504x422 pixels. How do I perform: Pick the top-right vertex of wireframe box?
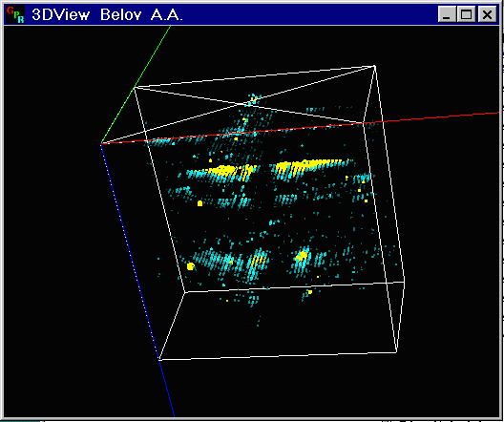[x=374, y=66]
